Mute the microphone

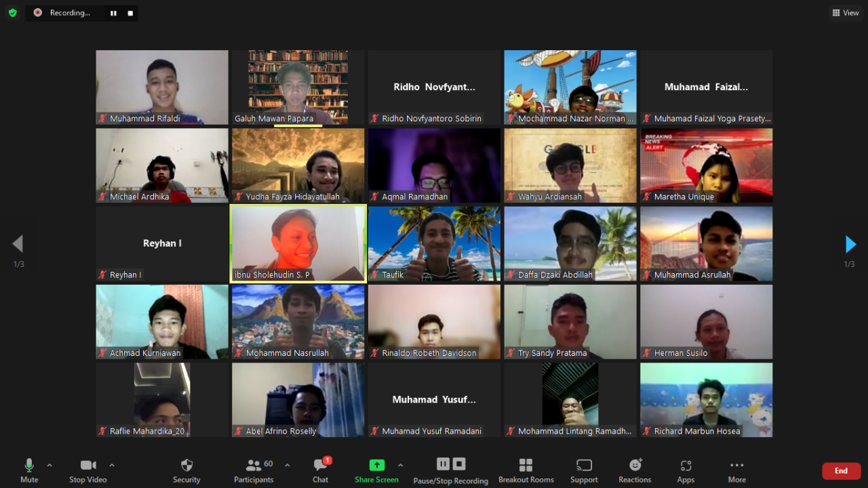(29, 466)
